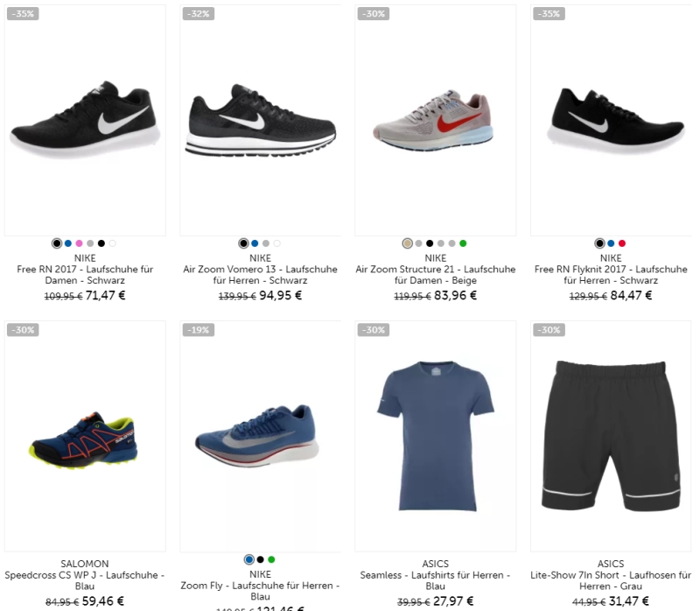
Task: Select black swatch under Zoom Fly shoe
Action: coord(260,559)
